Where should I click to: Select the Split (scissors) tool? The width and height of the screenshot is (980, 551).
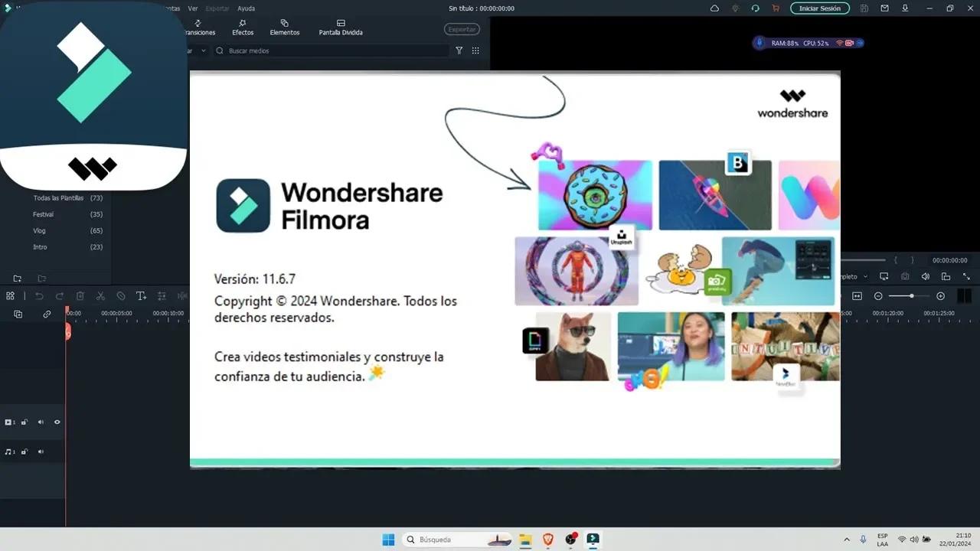[101, 295]
